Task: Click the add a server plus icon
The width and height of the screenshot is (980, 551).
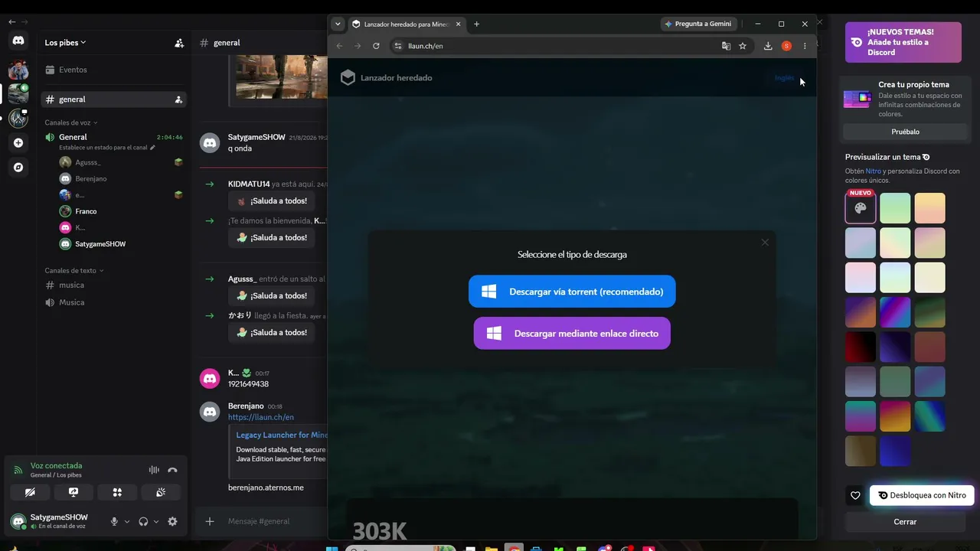Action: click(x=18, y=142)
